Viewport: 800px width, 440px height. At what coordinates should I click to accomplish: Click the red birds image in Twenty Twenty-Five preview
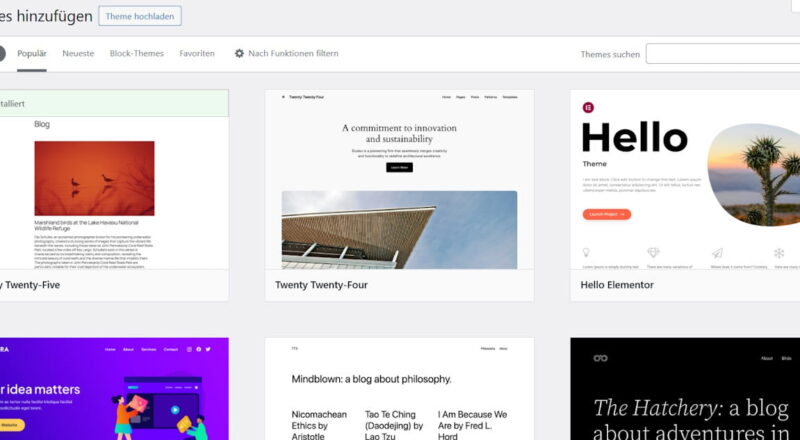pos(94,178)
